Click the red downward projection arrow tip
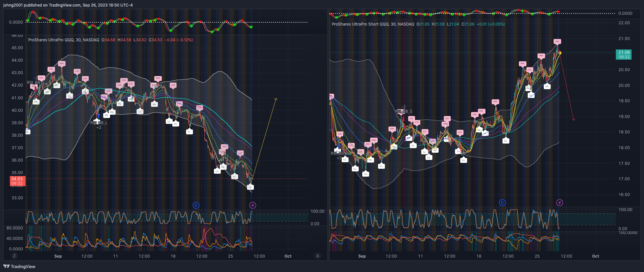Viewport: 644px width, 272px height. click(573, 120)
